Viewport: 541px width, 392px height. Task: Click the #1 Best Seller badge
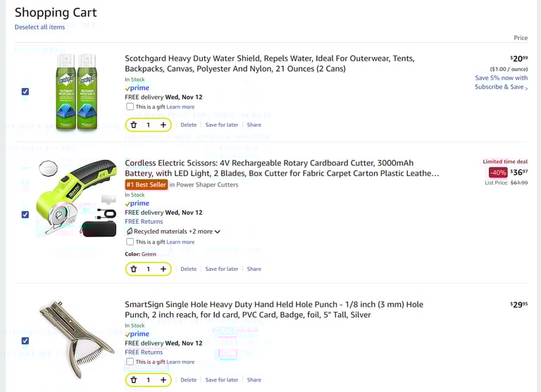coord(147,184)
